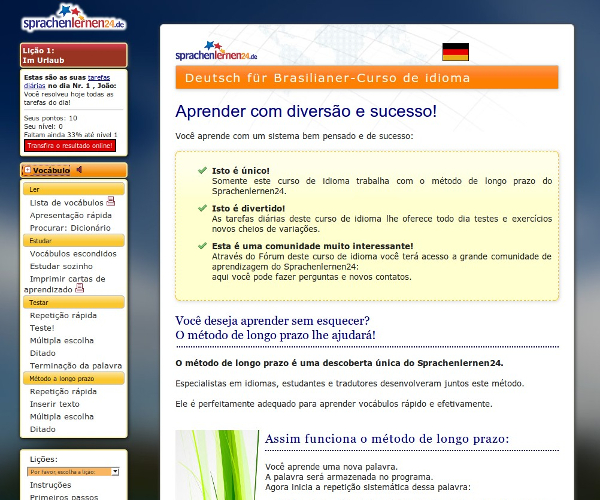Click Esta é uma comunidade muito interessante!
This screenshot has height=500, width=600.
313,246
